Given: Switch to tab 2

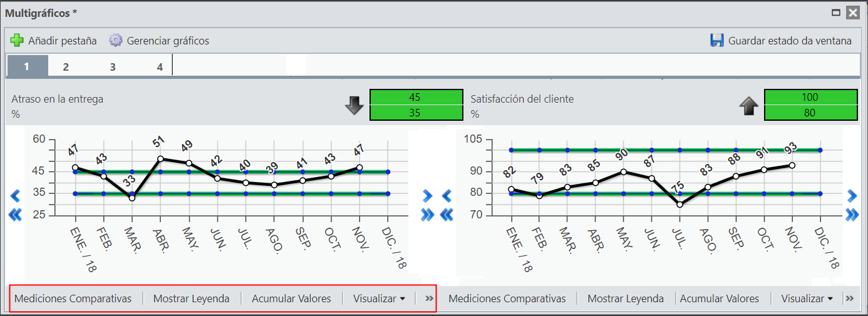Looking at the screenshot, I should (x=66, y=67).
